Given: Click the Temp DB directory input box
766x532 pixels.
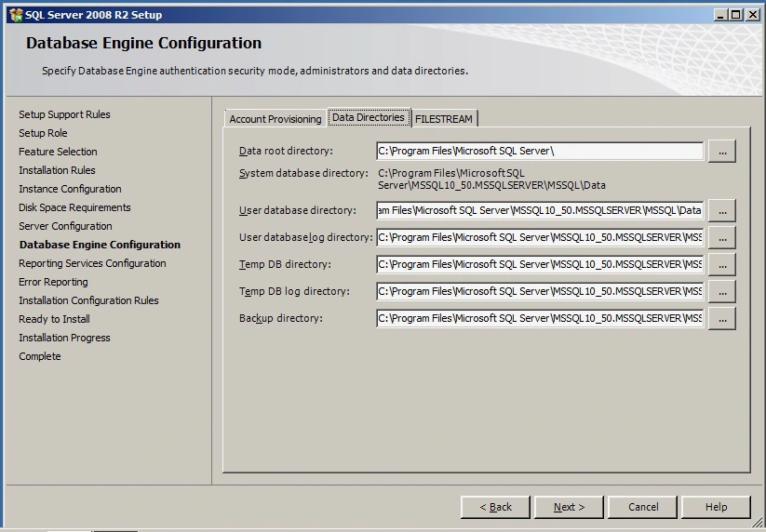Looking at the screenshot, I should coord(540,265).
